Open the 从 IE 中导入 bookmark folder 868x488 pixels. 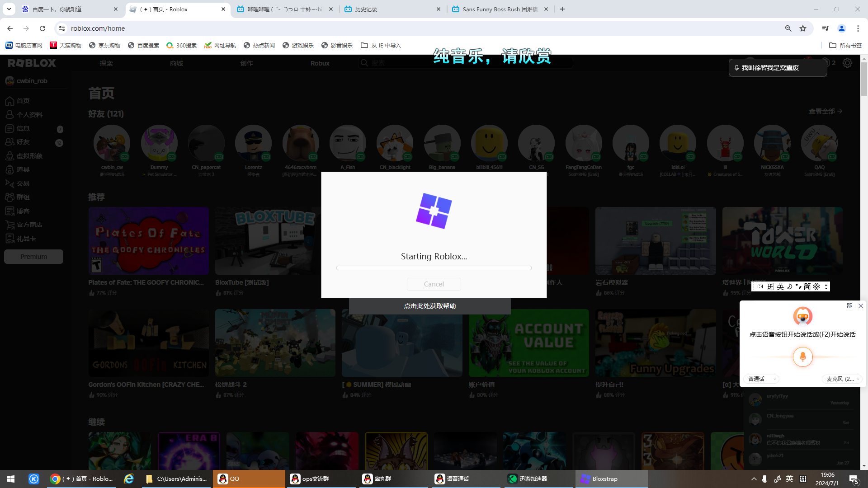tap(381, 45)
